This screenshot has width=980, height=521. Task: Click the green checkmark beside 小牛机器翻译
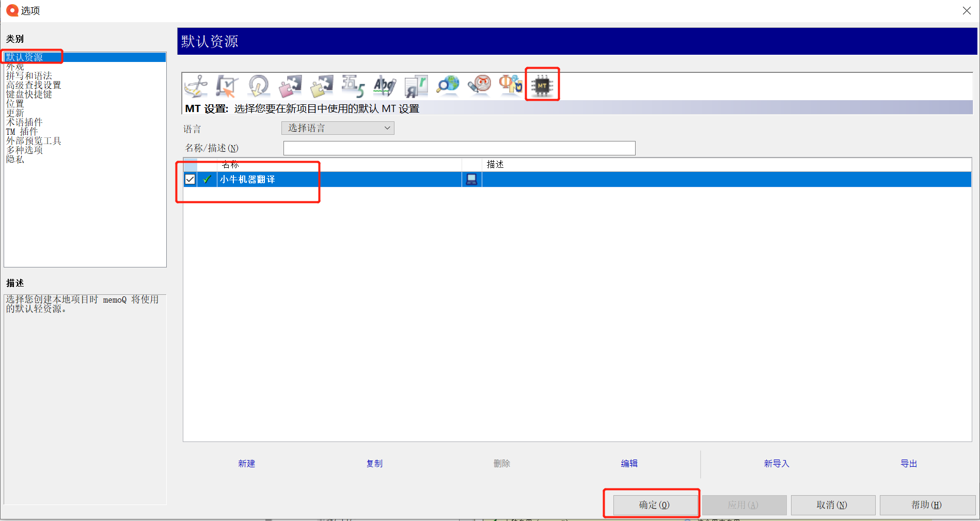point(207,179)
